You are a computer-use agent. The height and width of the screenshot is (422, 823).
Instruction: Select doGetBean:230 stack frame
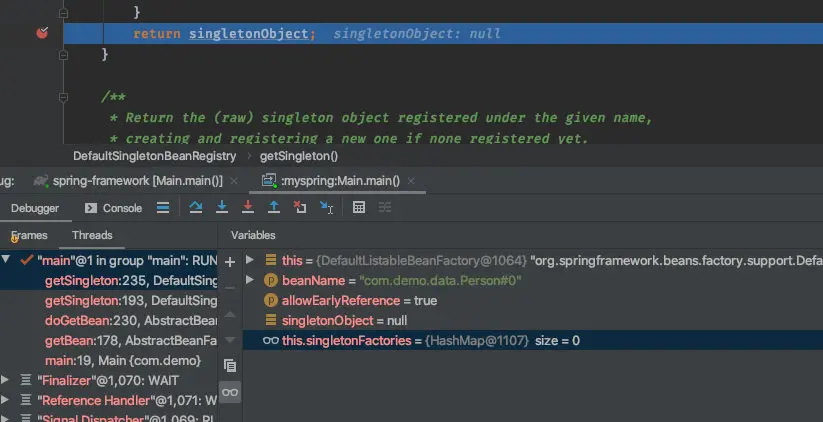[109, 320]
